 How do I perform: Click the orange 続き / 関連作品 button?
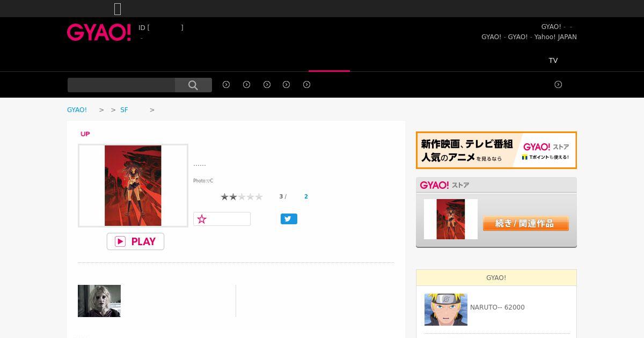coord(526,223)
